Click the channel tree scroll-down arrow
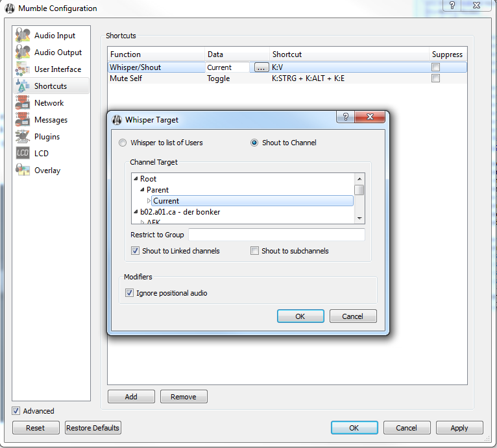Screen dimensions: 497x448 [x=359, y=218]
